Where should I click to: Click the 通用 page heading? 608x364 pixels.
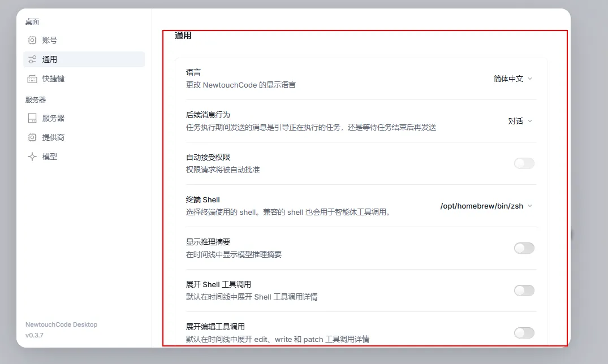click(x=183, y=36)
